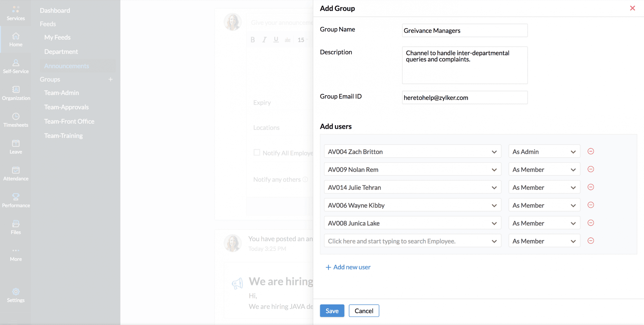
Task: Open the empty employee search dropdown
Action: tap(412, 241)
